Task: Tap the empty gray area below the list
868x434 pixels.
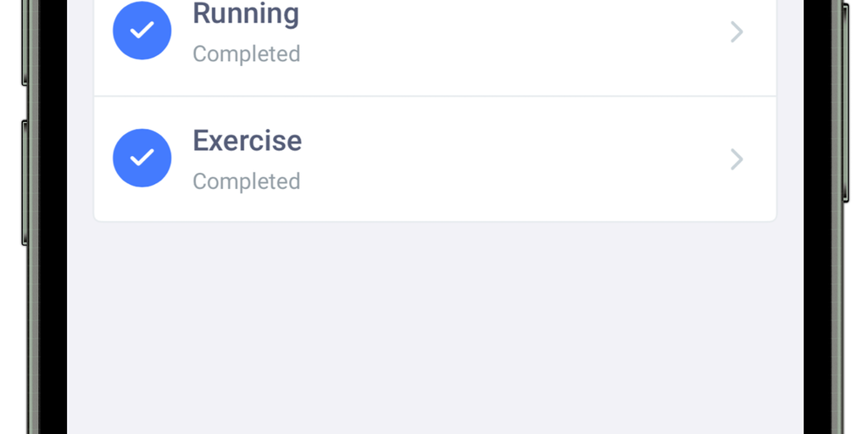Action: point(434,331)
